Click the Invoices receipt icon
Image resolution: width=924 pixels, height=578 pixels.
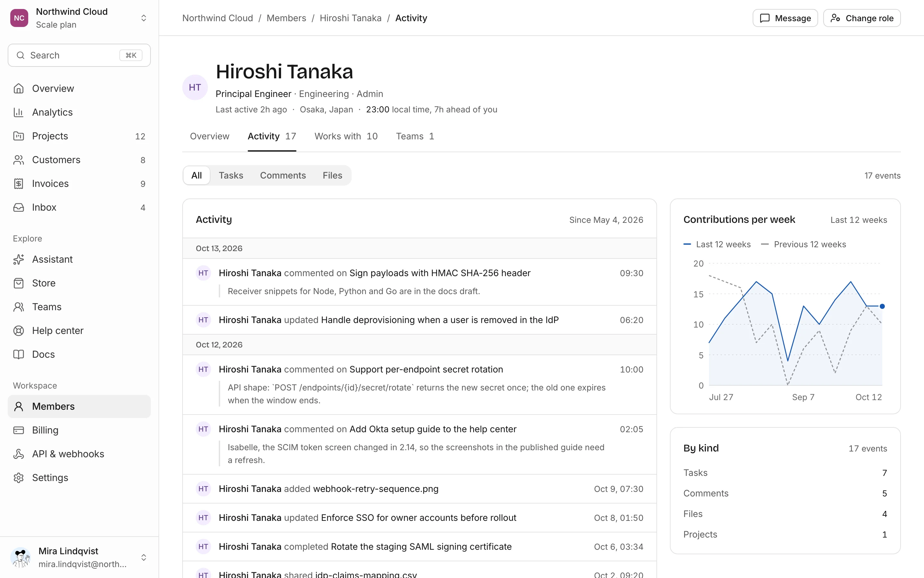click(x=18, y=183)
